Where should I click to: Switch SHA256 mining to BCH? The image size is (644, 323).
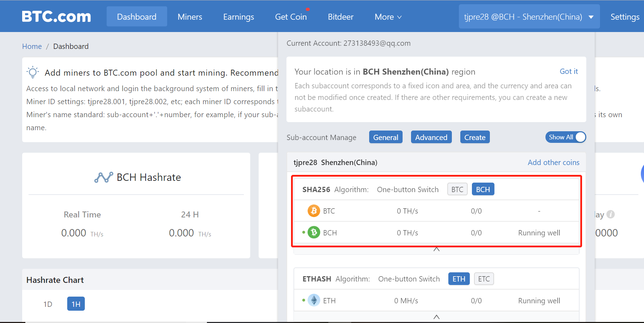483,189
